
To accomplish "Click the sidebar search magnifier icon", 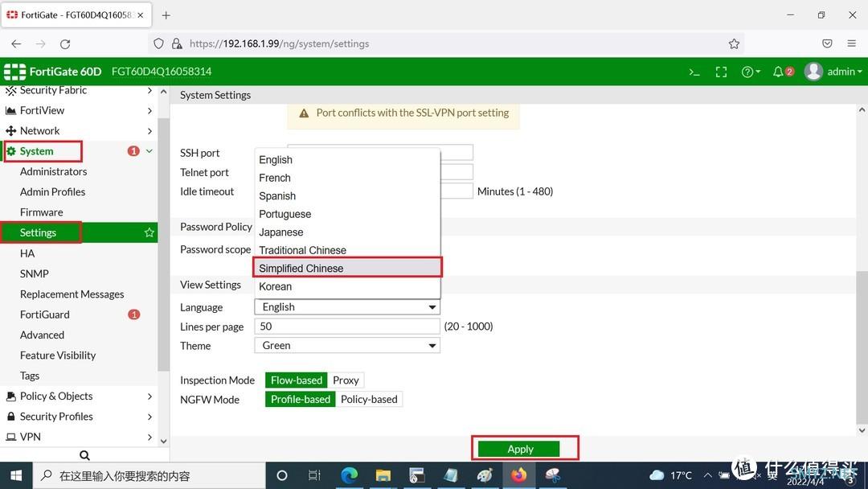I will pos(84,455).
